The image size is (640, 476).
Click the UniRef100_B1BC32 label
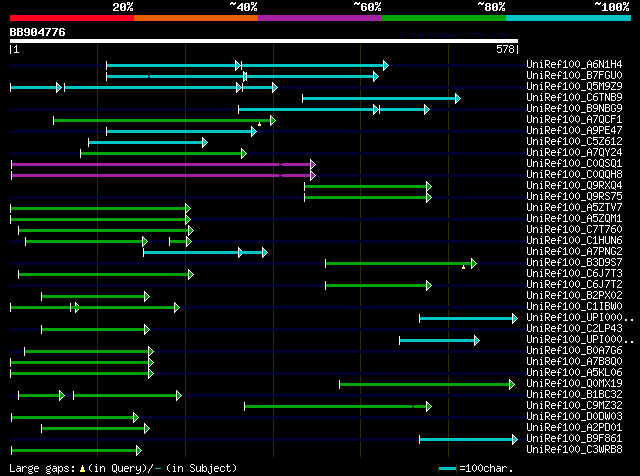[574, 395]
